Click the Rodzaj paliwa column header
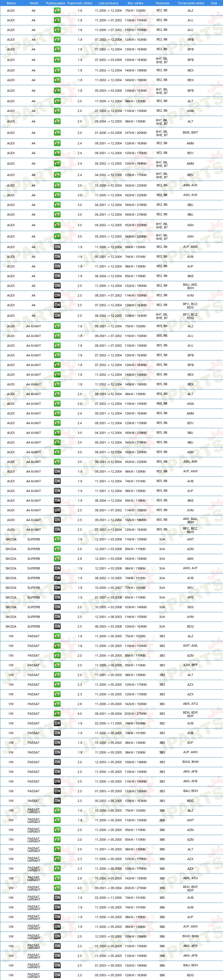This screenshot has height=980, width=223. click(56, 3)
